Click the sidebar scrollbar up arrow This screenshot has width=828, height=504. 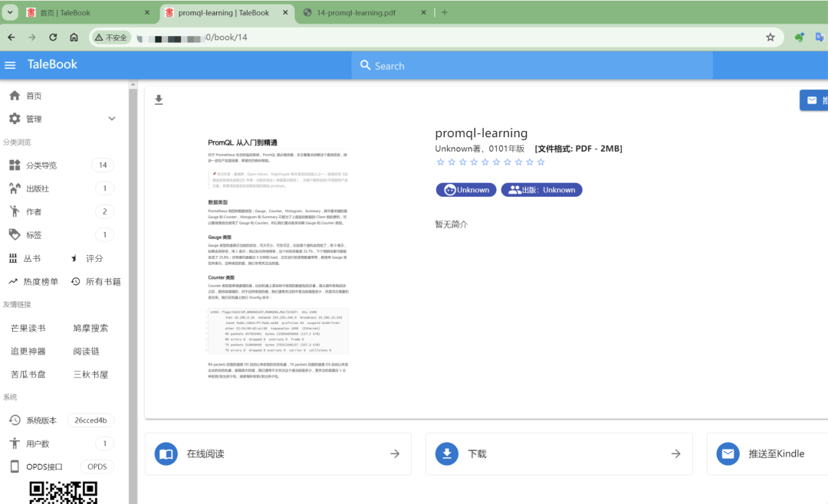[x=133, y=84]
